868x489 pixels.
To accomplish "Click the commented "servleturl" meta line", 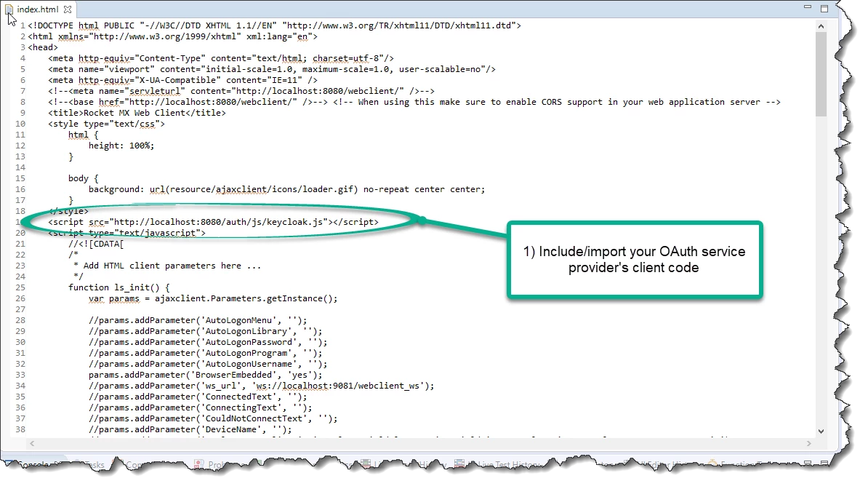I will pos(241,91).
